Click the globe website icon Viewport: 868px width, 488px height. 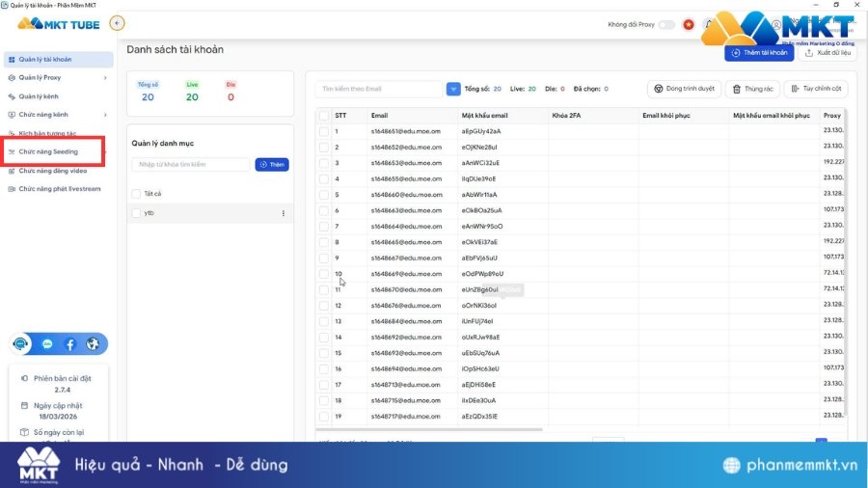[93, 343]
